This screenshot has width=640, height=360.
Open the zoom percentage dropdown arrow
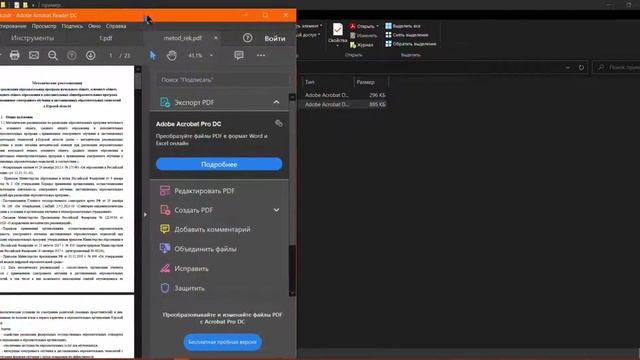211,55
